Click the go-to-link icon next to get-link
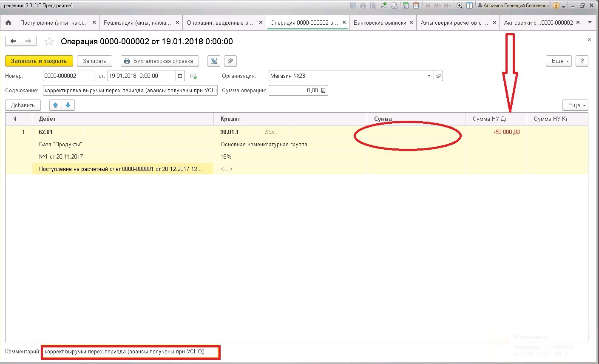Viewport: 599px width, 364px height. tap(395, 6)
